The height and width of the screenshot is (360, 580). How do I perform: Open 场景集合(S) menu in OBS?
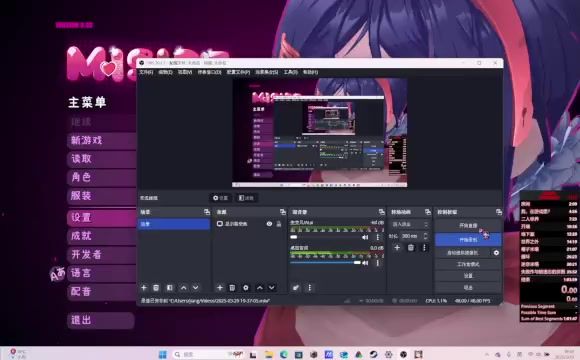tap(266, 72)
